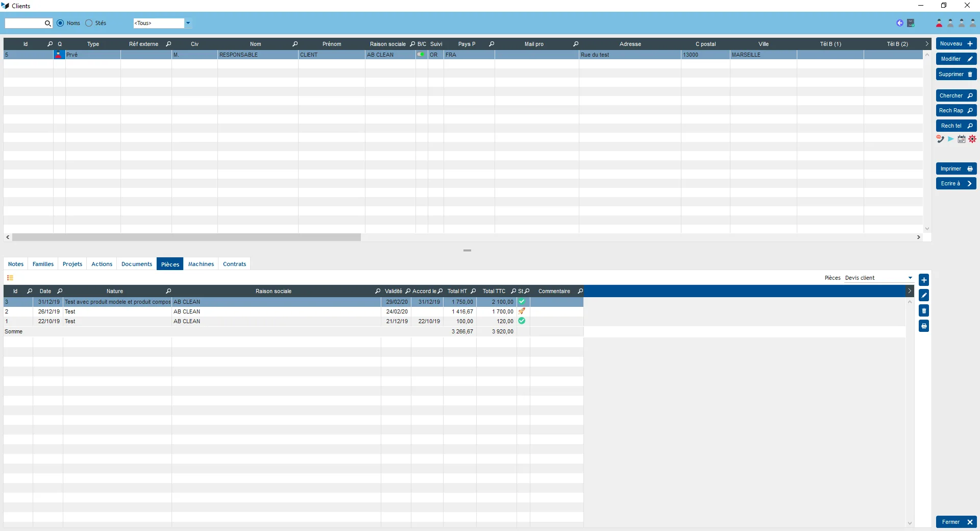
Task: Click the phone call icon with speech bubble
Action: (940, 139)
